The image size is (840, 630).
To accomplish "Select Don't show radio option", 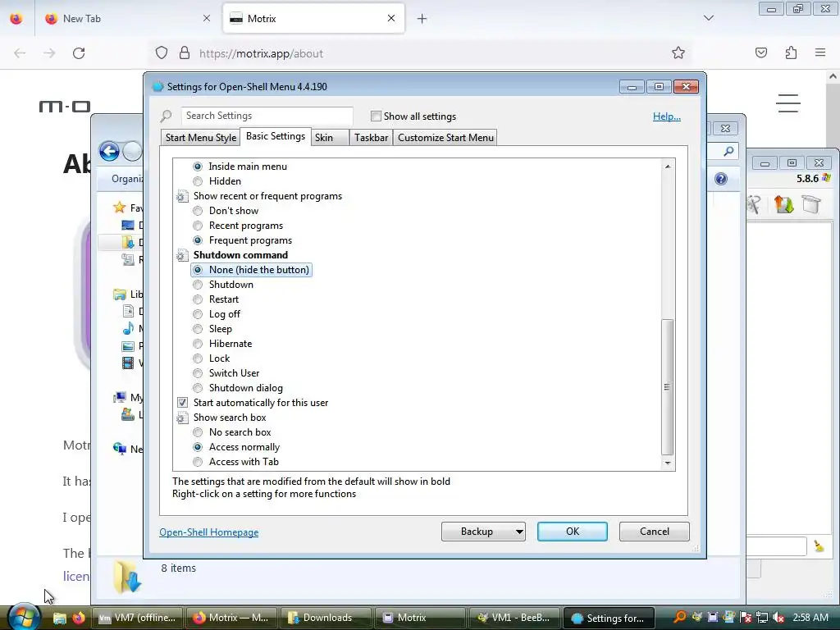I will (x=198, y=211).
